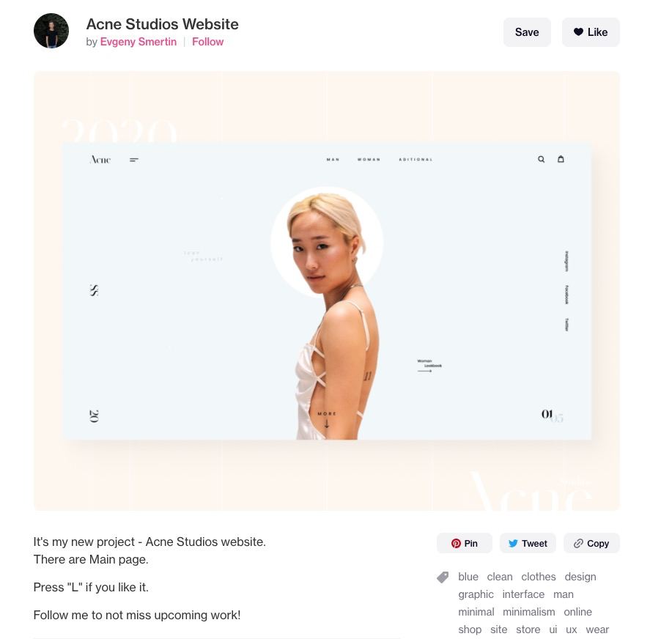Open Evgeny Smertin's profile link
The image size is (672, 639).
(138, 42)
